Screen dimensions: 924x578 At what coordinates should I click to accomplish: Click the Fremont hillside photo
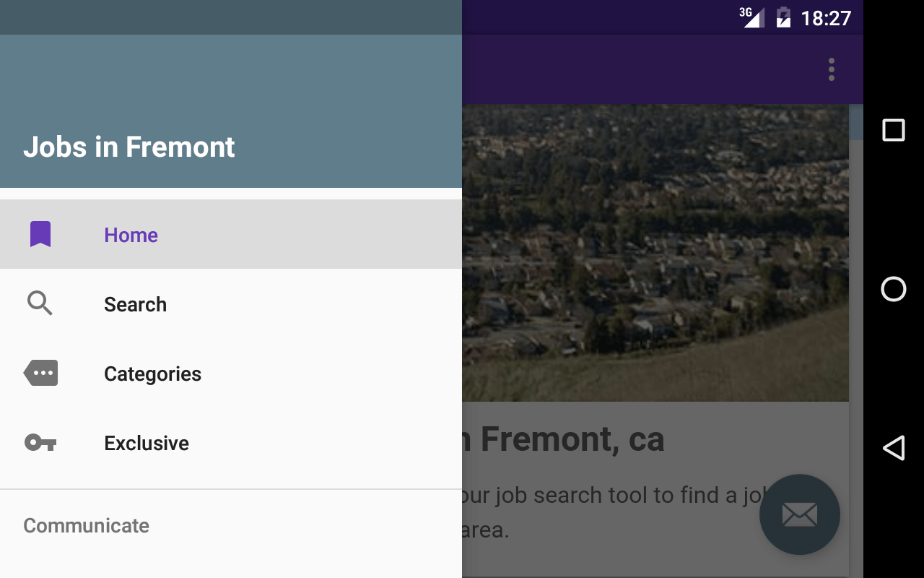tap(655, 253)
